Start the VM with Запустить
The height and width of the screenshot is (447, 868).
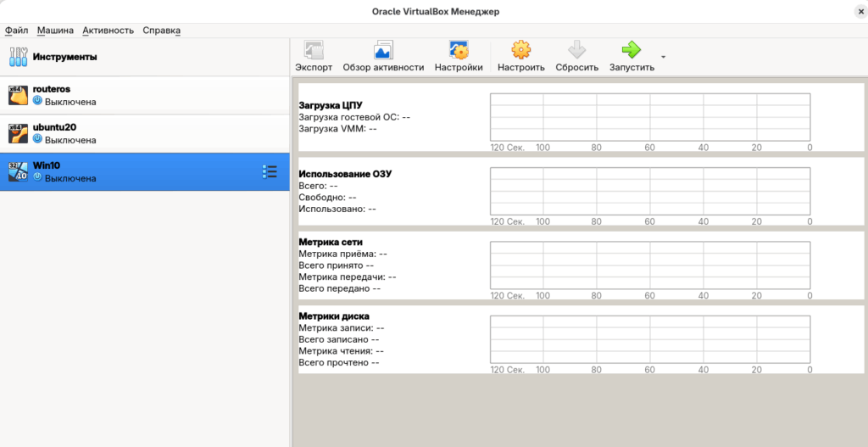click(x=632, y=56)
